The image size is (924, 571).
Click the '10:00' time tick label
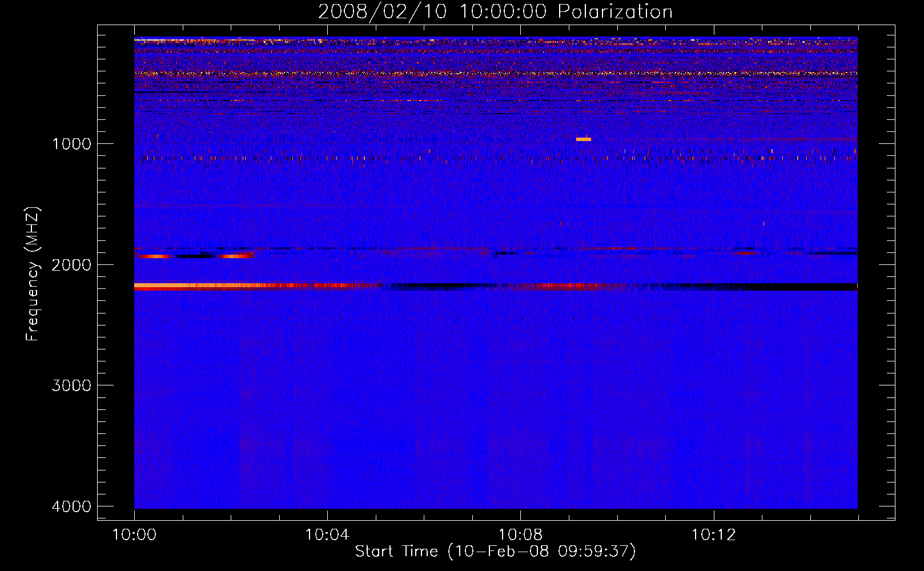click(134, 535)
